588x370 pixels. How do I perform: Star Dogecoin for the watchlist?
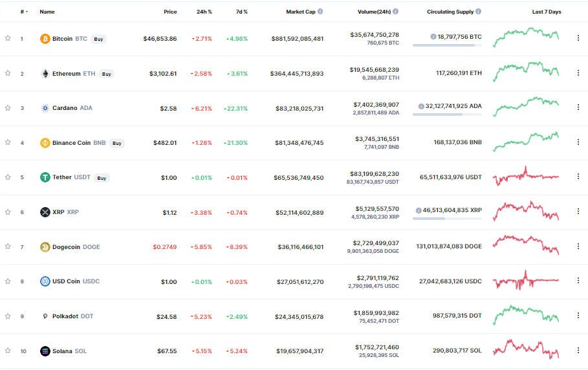tap(8, 246)
